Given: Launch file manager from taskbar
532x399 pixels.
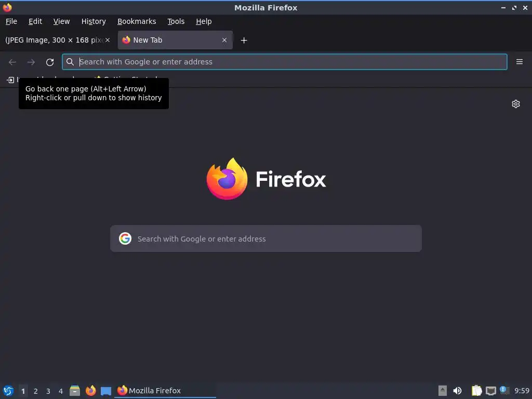Looking at the screenshot, I should tap(75, 391).
